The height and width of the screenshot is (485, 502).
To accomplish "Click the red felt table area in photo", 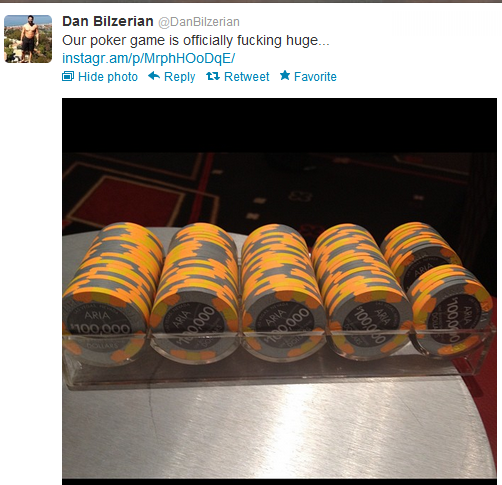I will pyautogui.click(x=127, y=200).
